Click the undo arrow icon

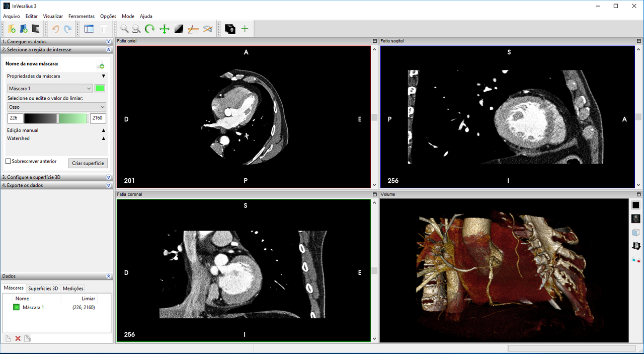[x=55, y=29]
